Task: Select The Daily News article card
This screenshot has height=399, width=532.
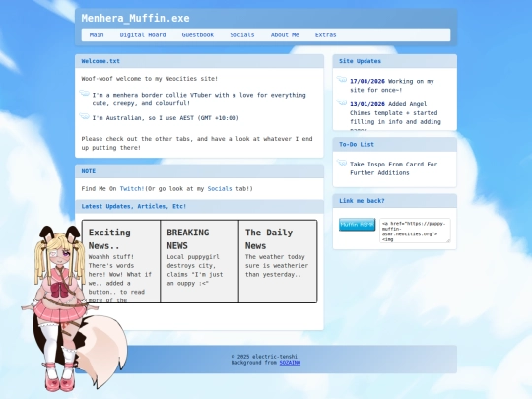Action: point(278,261)
